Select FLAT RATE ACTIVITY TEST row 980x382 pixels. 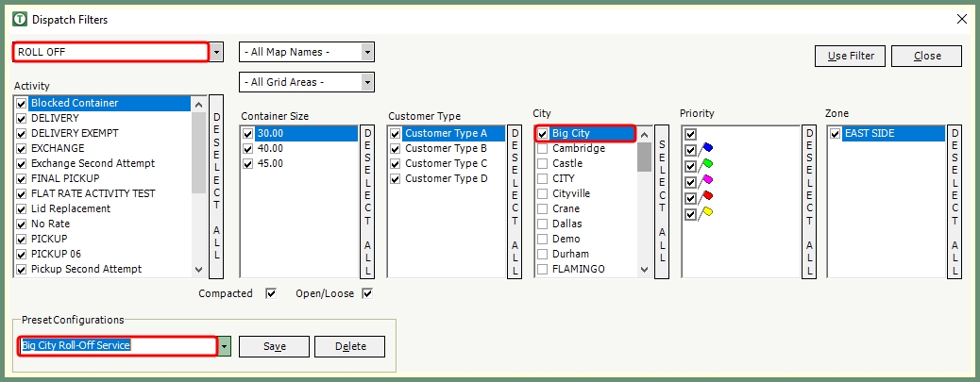(93, 193)
